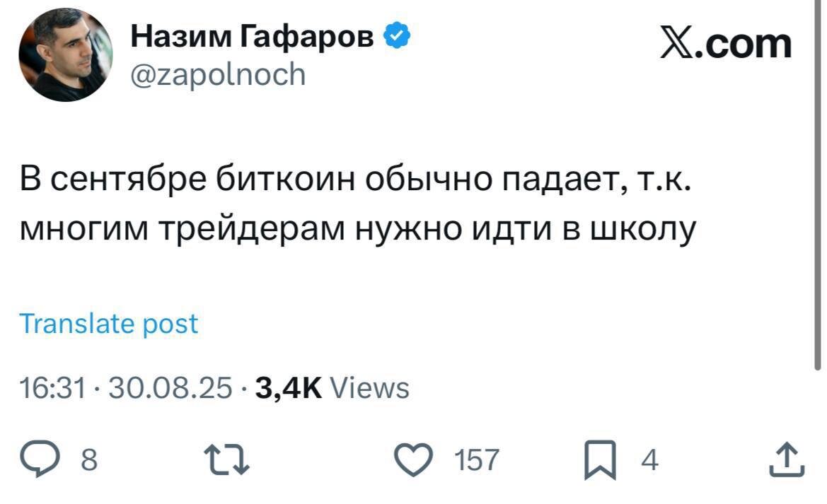The image size is (827, 504).
Task: Click the tweet text about биткоин
Action: [x=354, y=205]
